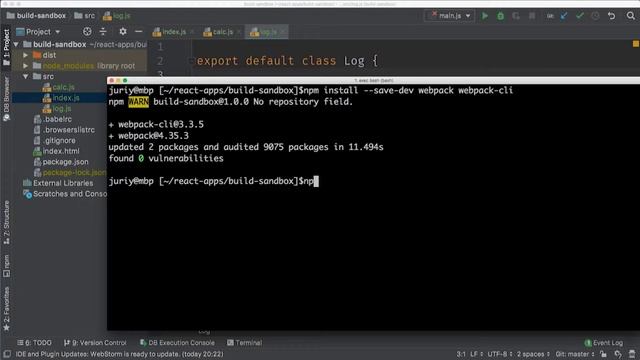Click the Git update project arrow
This screenshot has height=360, width=640.
(564, 16)
